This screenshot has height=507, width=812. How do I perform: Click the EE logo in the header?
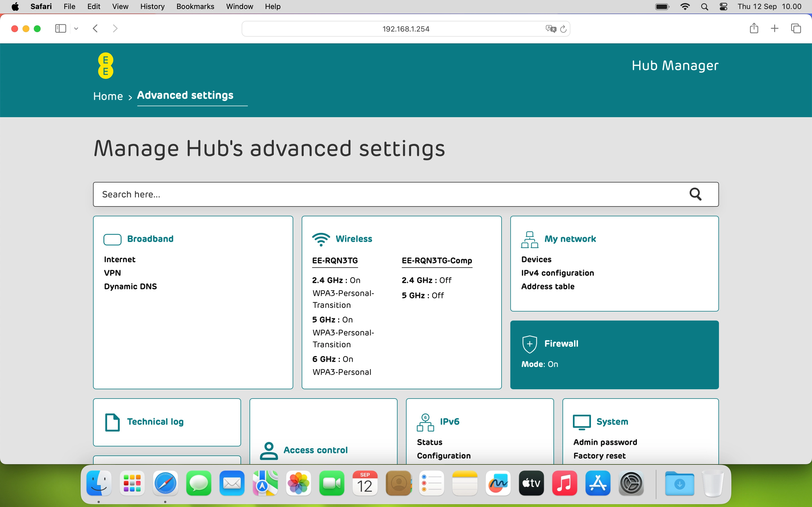pyautogui.click(x=105, y=65)
